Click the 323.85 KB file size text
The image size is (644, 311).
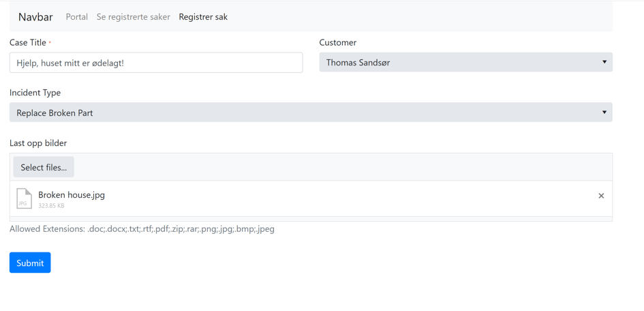pyautogui.click(x=51, y=205)
